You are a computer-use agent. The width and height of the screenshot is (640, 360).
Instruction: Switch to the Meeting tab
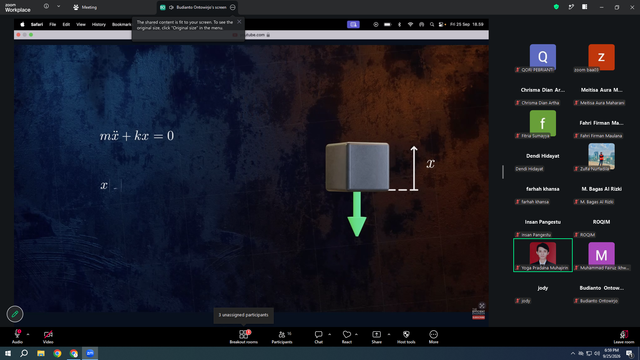click(85, 7)
